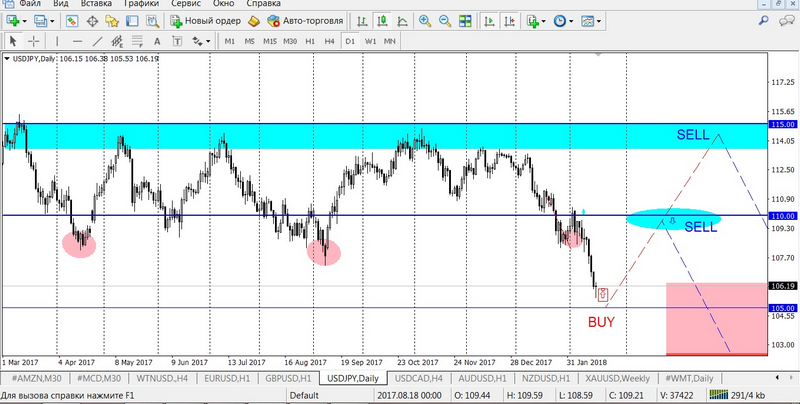The width and height of the screenshot is (800, 404).
Task: Select the text label tool
Action: click(159, 41)
